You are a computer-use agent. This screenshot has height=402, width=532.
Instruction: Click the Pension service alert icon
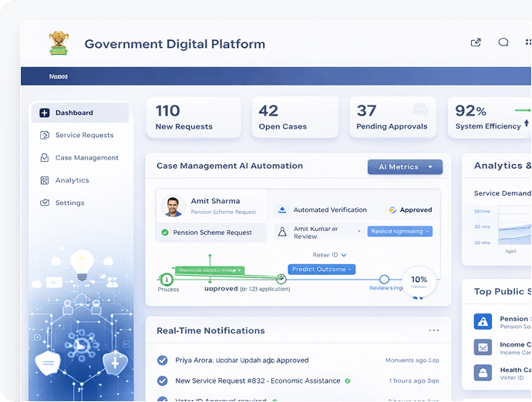tap(483, 321)
